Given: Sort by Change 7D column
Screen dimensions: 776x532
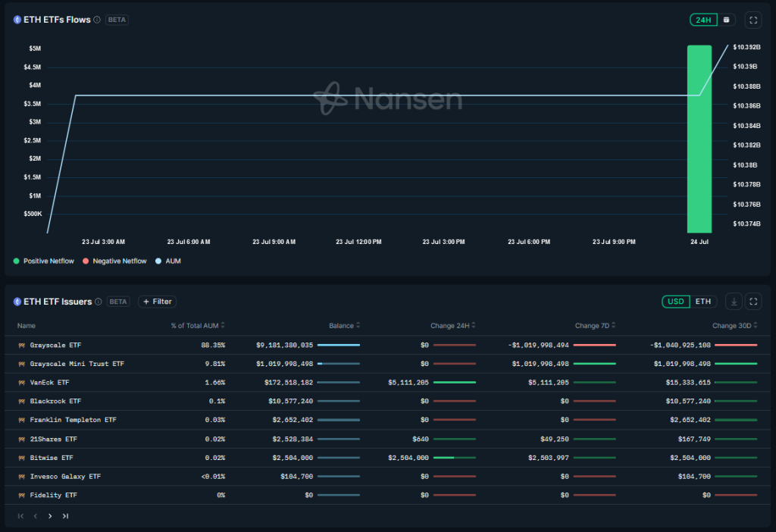Looking at the screenshot, I should pyautogui.click(x=596, y=326).
